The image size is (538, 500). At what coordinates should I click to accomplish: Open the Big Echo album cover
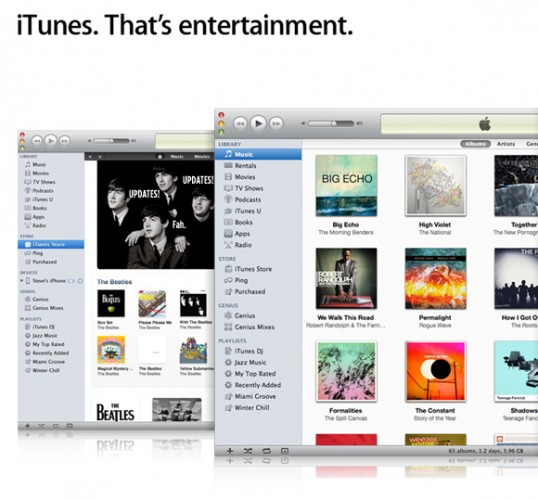click(346, 186)
